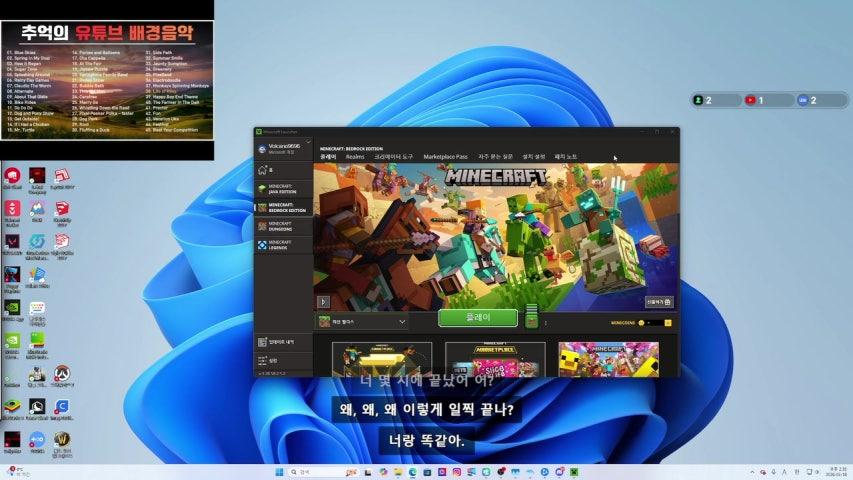Open Instagram from the taskbar
853x480 pixels.
click(x=456, y=472)
